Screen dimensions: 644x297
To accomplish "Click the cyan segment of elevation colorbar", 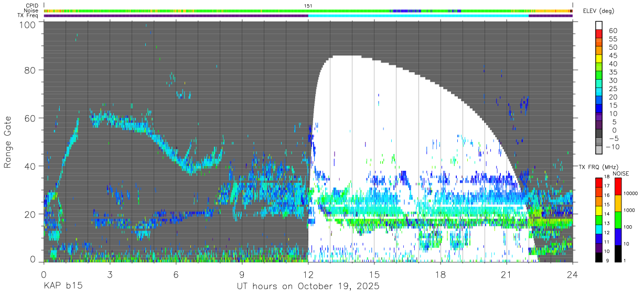I will (599, 92).
